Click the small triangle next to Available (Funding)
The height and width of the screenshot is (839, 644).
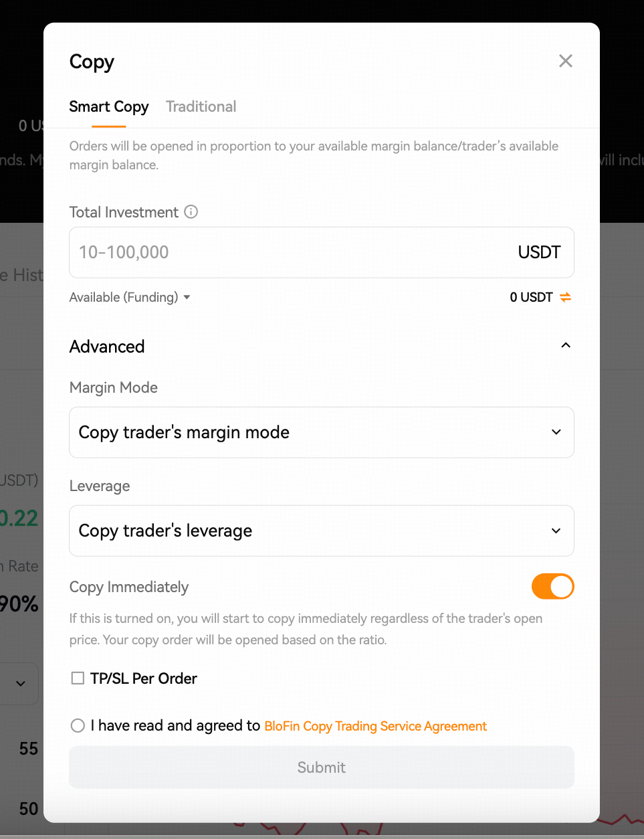click(187, 297)
